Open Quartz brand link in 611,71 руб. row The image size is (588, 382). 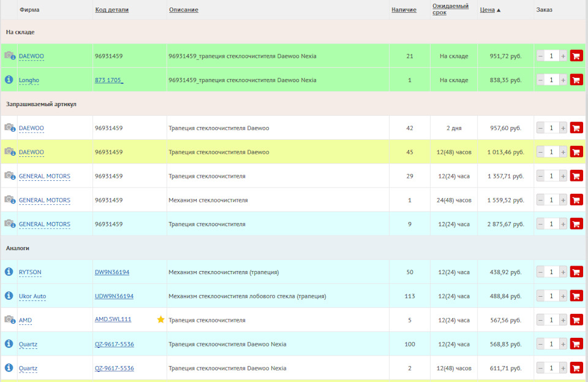(28, 368)
